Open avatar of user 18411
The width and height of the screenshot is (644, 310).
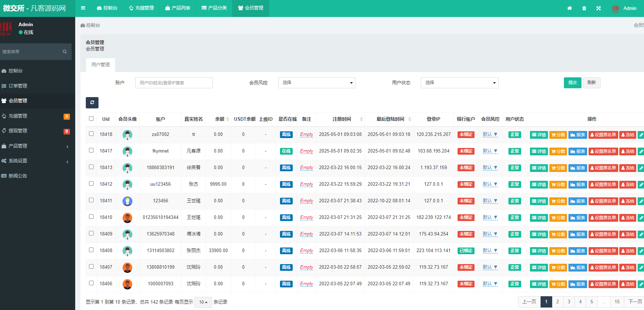click(x=127, y=201)
